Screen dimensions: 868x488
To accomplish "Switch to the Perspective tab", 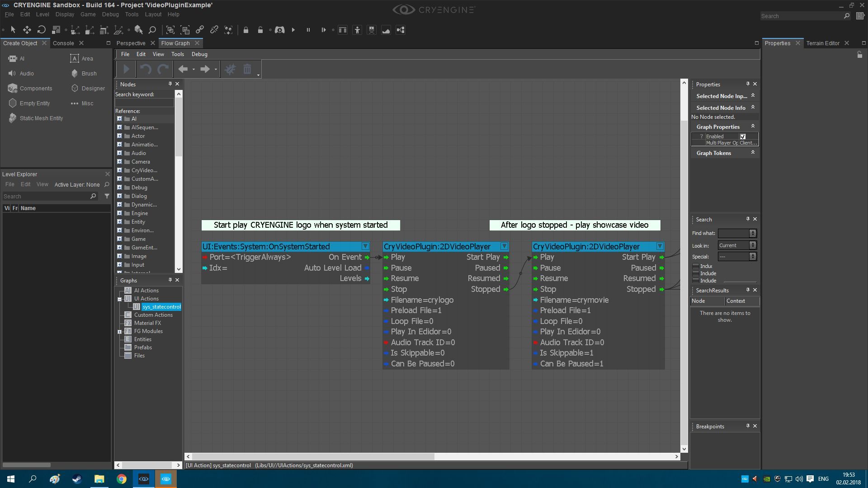I will click(131, 43).
